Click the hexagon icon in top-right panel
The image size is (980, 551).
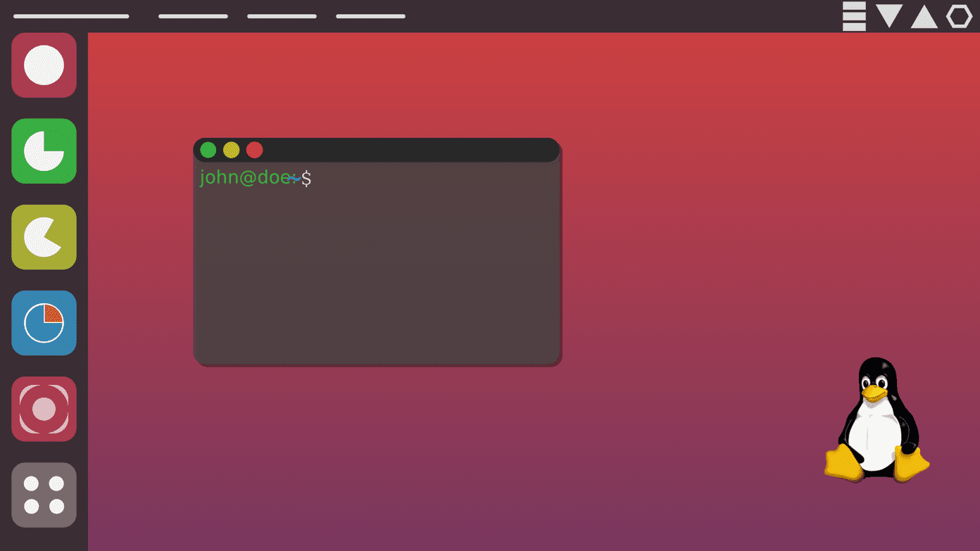click(959, 16)
